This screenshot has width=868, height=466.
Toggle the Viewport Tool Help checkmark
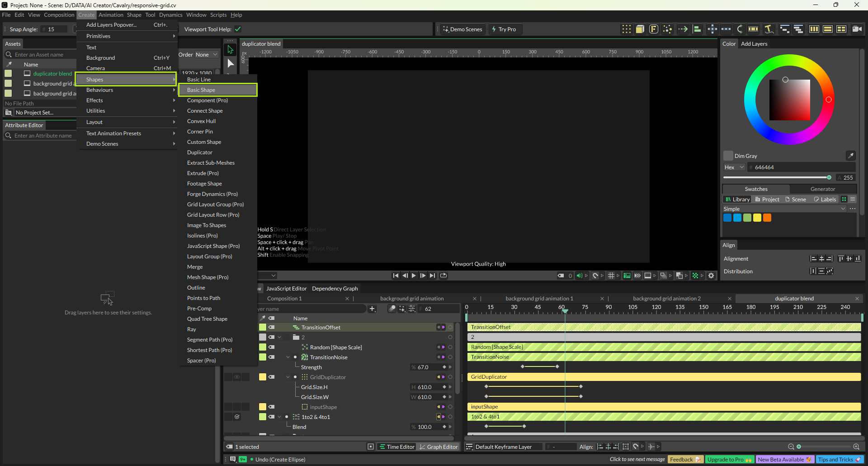coord(238,29)
